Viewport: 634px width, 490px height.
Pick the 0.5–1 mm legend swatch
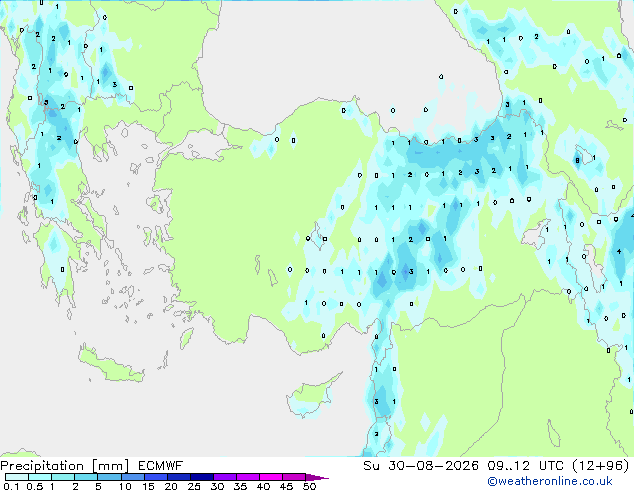40,477
